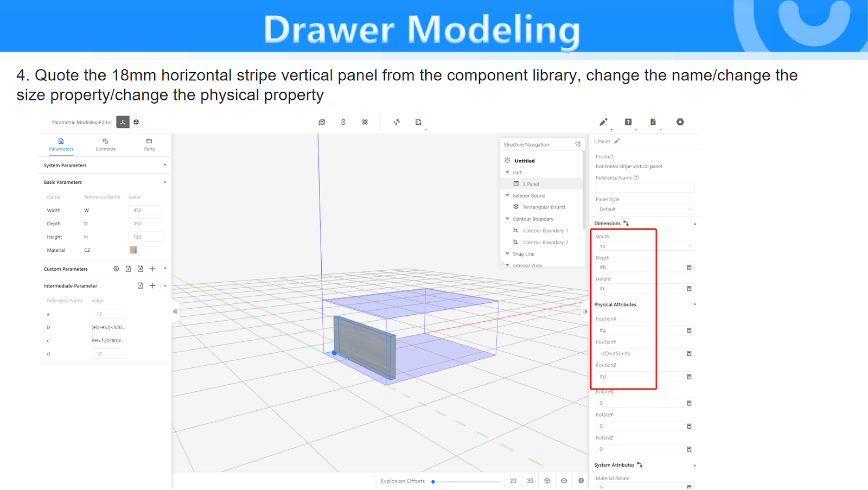
Task: Open the pencil edit tool in top-right toolbar
Action: point(603,122)
